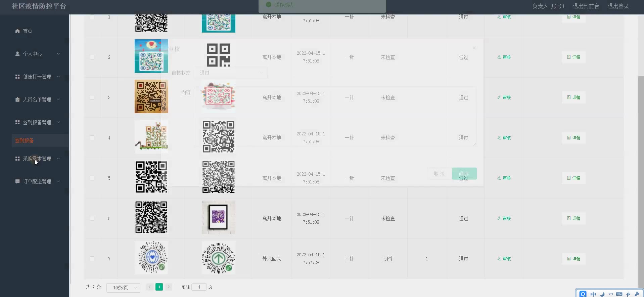Select the 签到报备 submenu item
Image resolution: width=644 pixels, height=297 pixels.
pyautogui.click(x=40, y=140)
